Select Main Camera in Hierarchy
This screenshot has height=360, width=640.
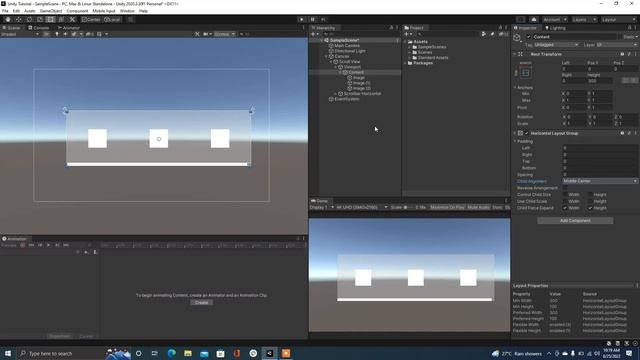[x=347, y=46]
